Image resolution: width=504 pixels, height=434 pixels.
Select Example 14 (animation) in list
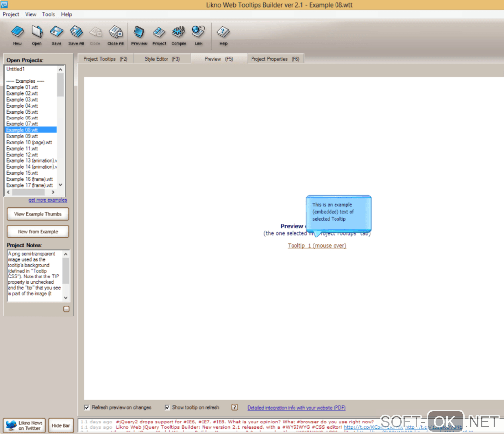point(31,167)
